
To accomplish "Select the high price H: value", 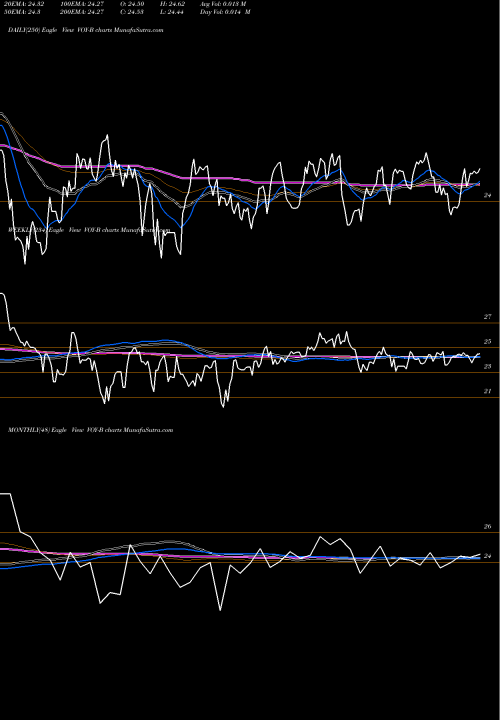I will point(172,4).
